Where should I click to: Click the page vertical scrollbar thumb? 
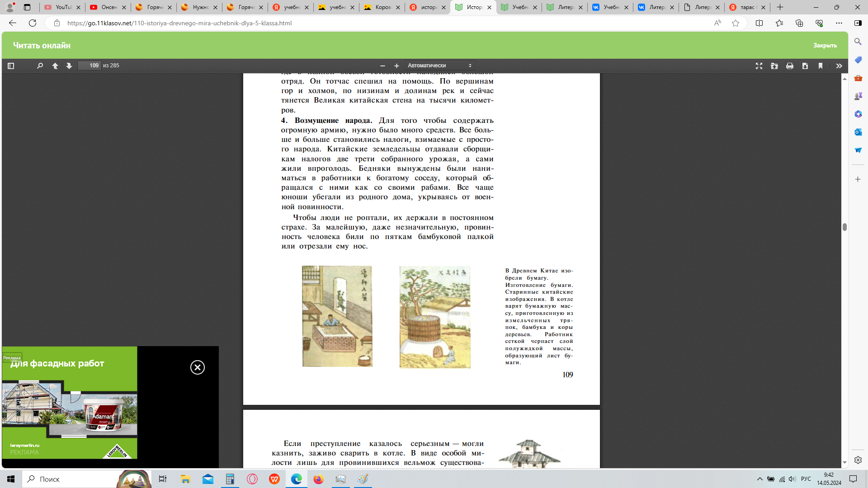point(844,227)
